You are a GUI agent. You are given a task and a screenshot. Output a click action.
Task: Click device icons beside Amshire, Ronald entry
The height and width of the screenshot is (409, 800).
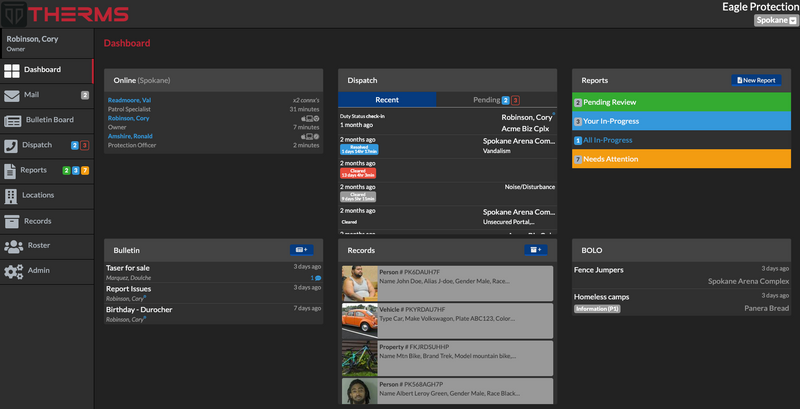coord(310,136)
